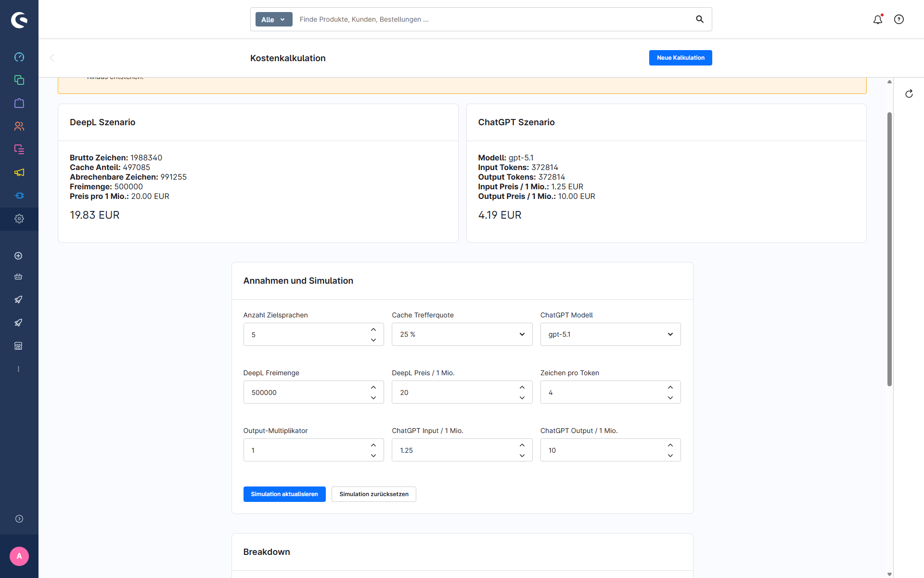Expand the ChatGPT Modell dropdown
924x578 pixels.
pyautogui.click(x=610, y=334)
